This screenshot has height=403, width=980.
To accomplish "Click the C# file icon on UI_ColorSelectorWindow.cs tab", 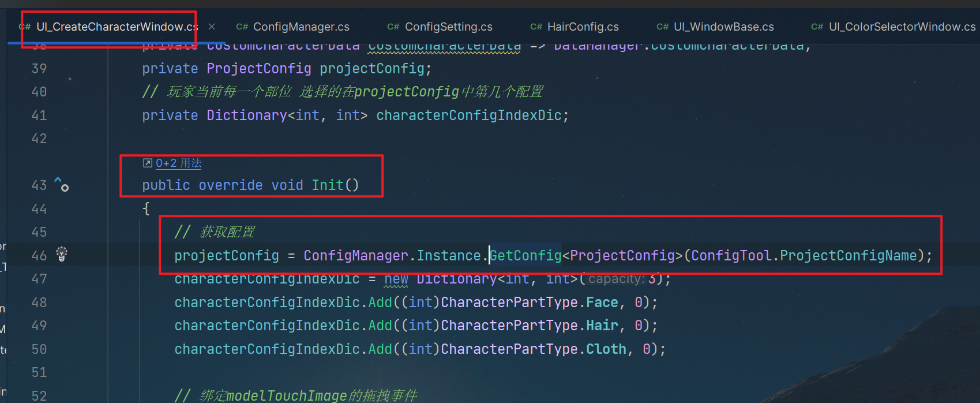I will 817,27.
